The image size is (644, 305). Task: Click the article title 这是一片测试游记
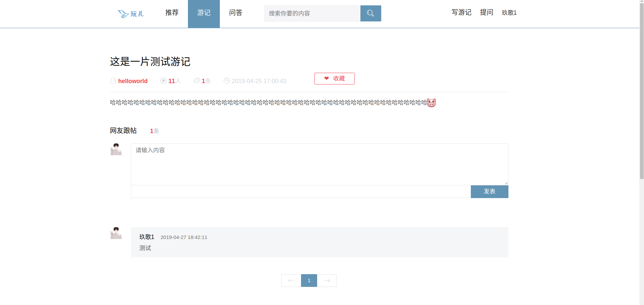pyautogui.click(x=150, y=62)
